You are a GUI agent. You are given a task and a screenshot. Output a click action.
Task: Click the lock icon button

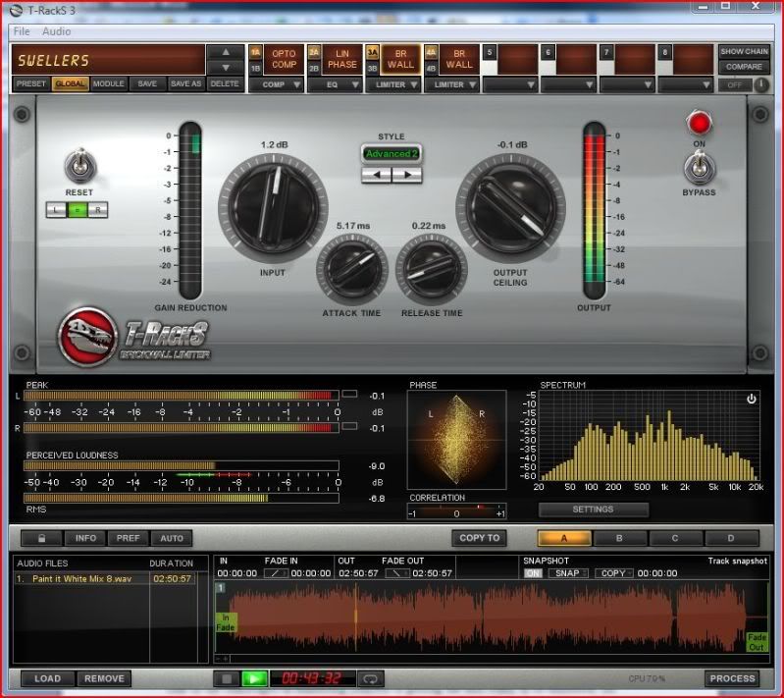tap(41, 538)
